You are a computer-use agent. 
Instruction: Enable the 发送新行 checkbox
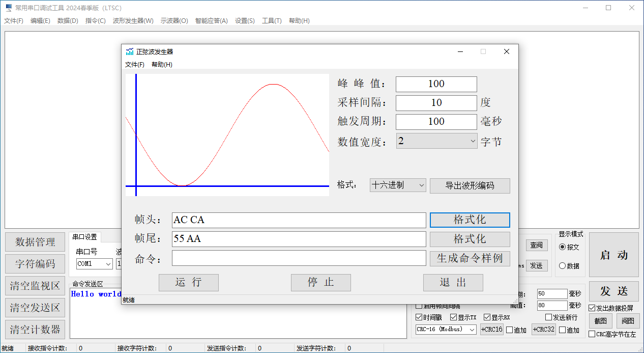pyautogui.click(x=548, y=317)
